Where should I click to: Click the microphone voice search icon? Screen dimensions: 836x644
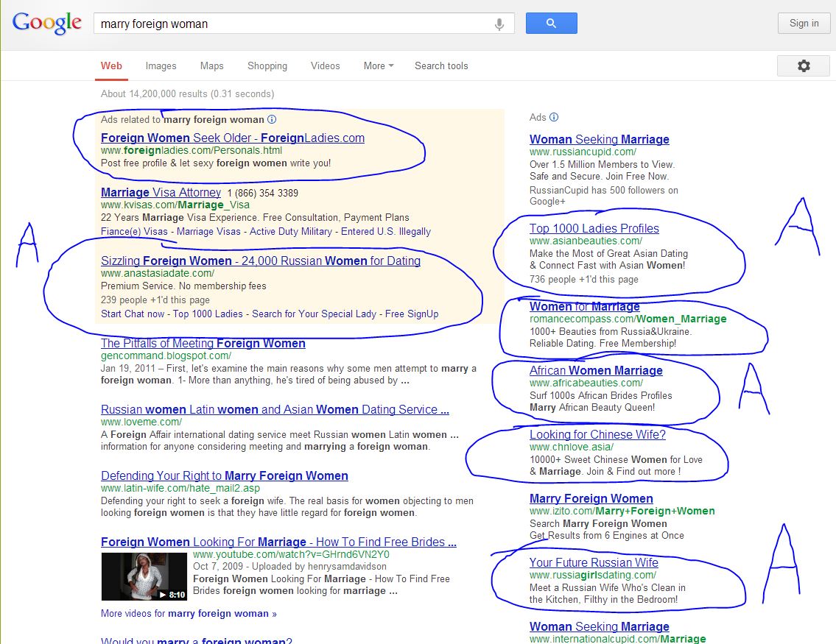(499, 24)
